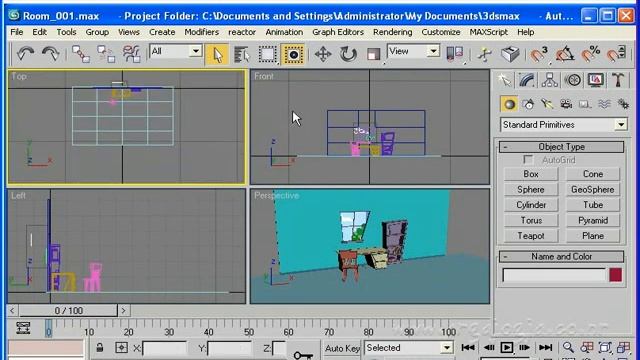Image resolution: width=640 pixels, height=360 pixels.
Task: Click the Cylinder primitive button
Action: coord(531,205)
